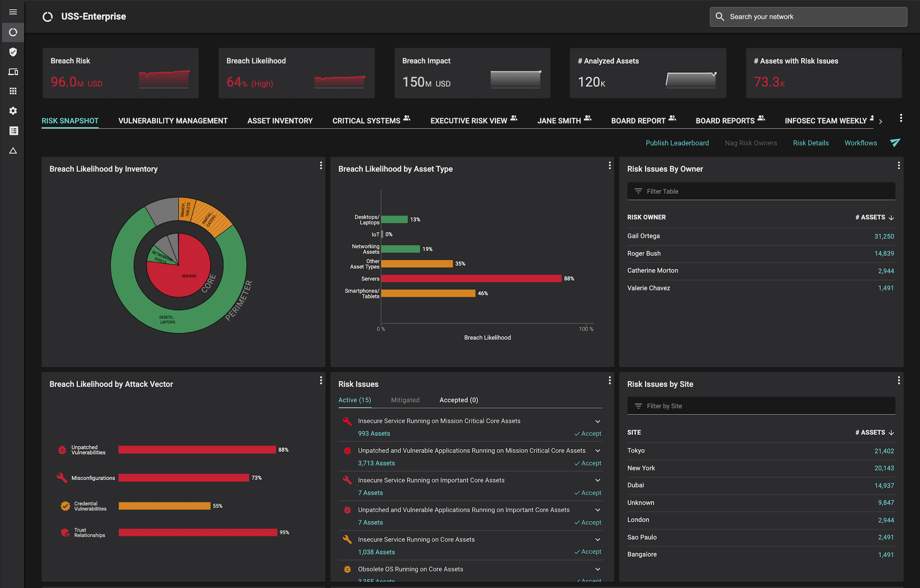The height and width of the screenshot is (588, 920).
Task: Toggle Accept for Unpatched Applications Mission Critical
Action: tap(588, 462)
